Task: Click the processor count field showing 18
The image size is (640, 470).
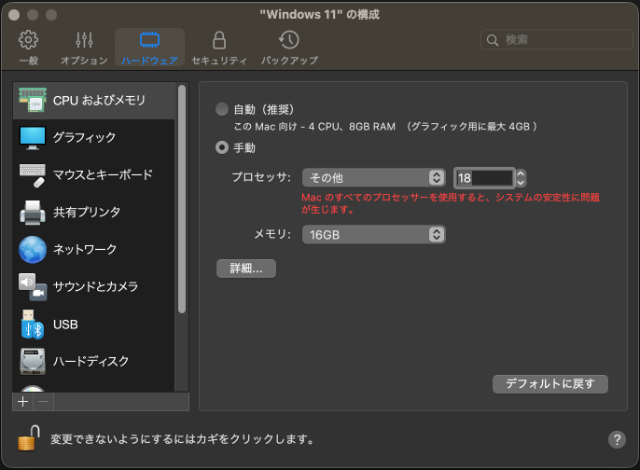Action: 484,178
